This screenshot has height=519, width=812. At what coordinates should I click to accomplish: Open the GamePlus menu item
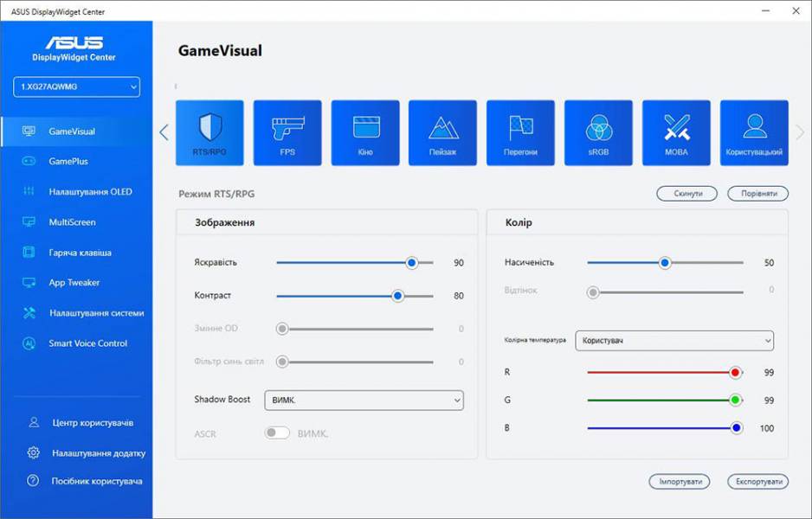tap(68, 162)
